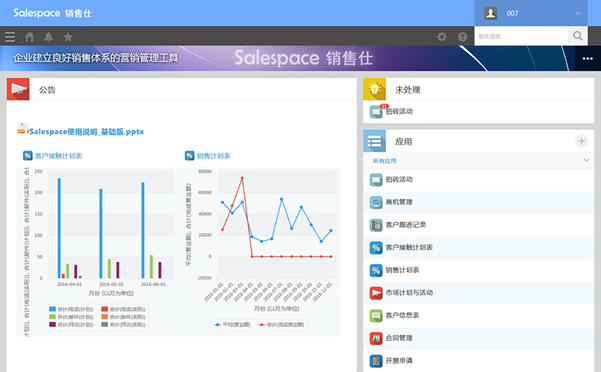Open the 客户跟进记录 app

pos(478,225)
